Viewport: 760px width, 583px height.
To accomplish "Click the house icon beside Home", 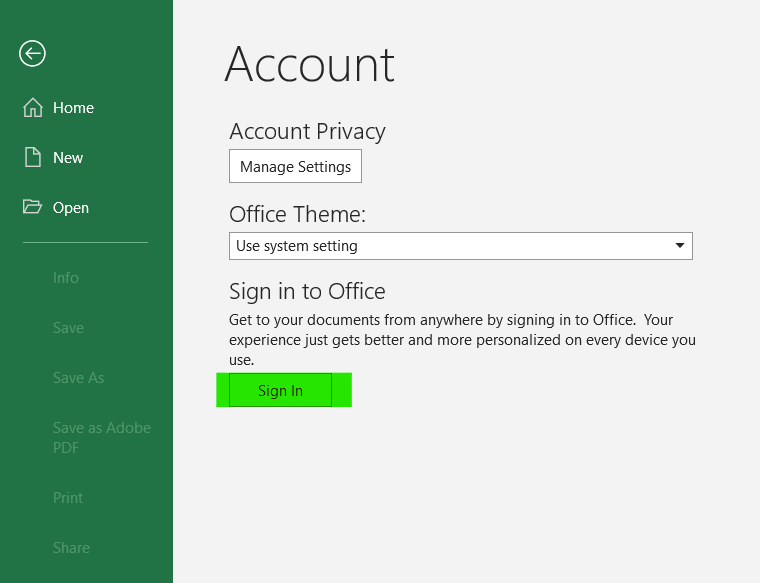I will [32, 108].
